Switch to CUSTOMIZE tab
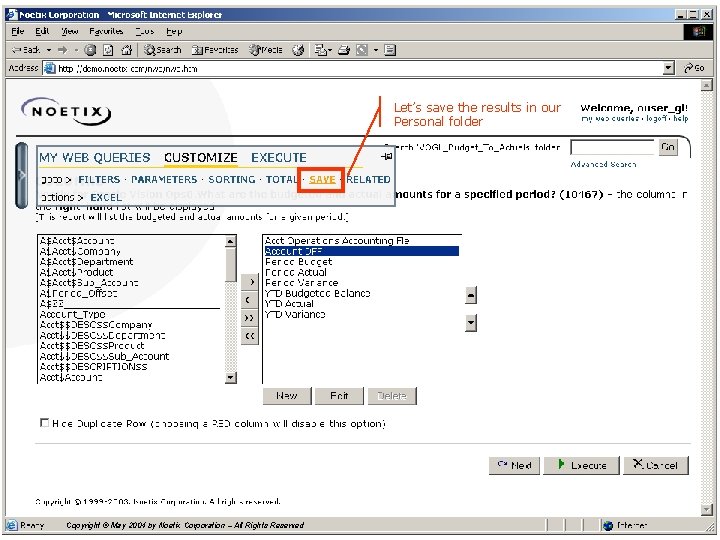 [201, 158]
